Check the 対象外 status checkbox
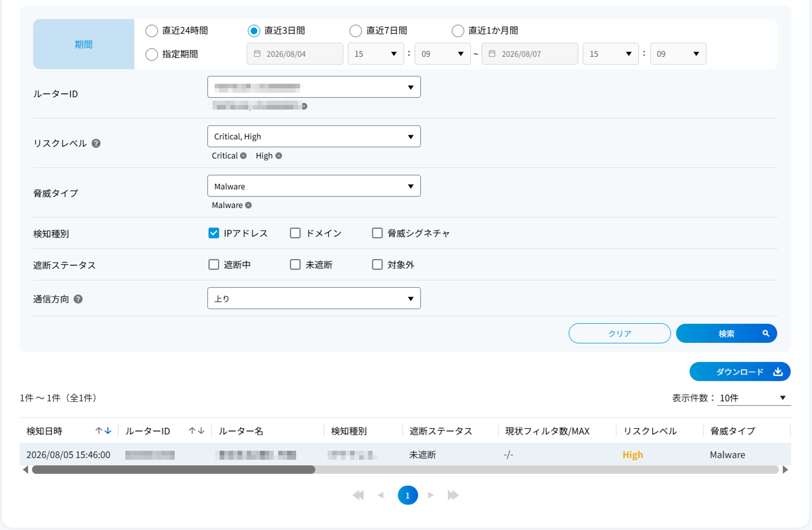Screen dimensions: 812x530 (x=377, y=265)
